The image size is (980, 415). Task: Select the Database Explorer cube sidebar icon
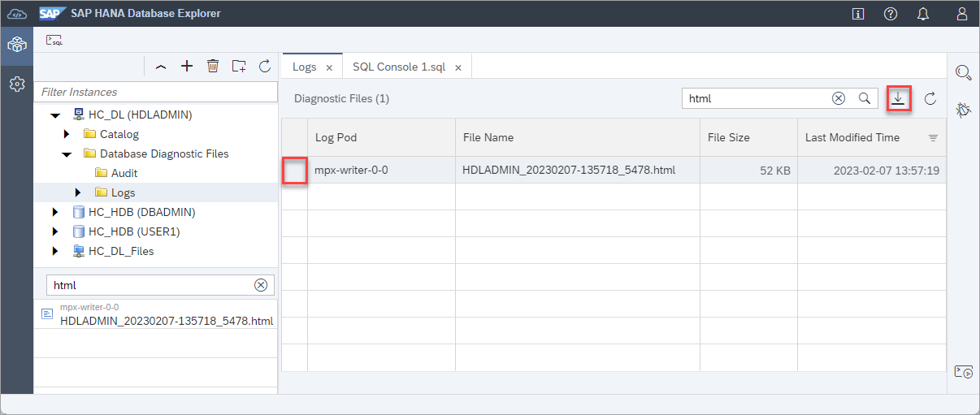16,45
